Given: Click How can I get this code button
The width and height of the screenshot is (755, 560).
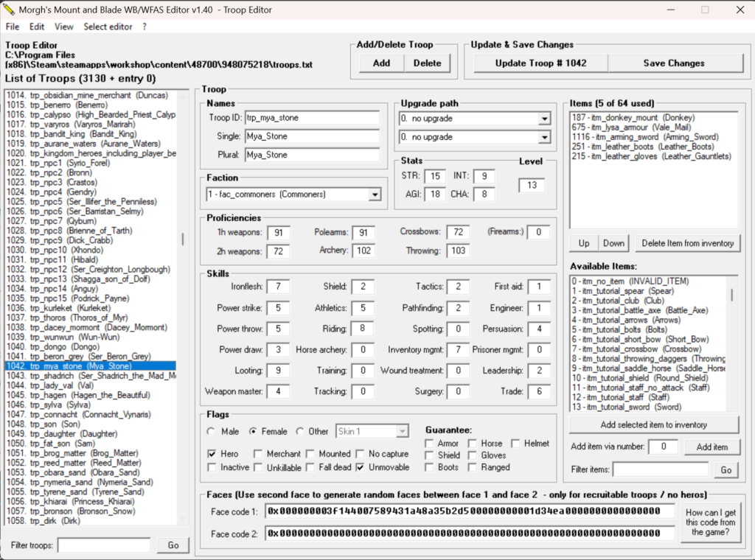Looking at the screenshot, I should [710, 522].
